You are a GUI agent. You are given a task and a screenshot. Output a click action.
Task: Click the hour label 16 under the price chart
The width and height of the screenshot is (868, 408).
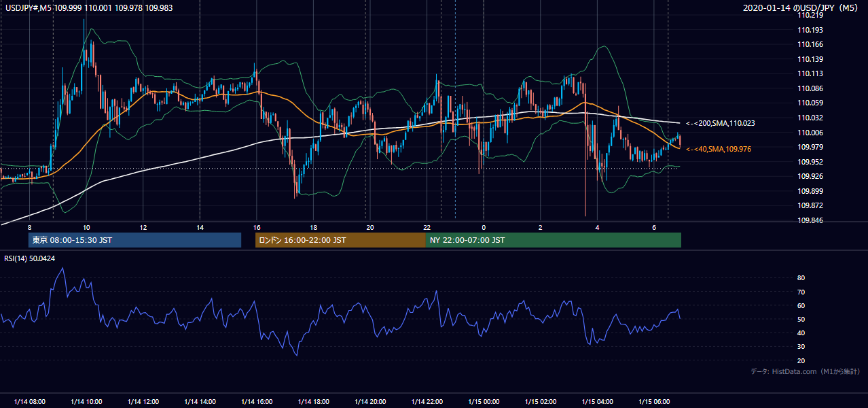(x=257, y=227)
